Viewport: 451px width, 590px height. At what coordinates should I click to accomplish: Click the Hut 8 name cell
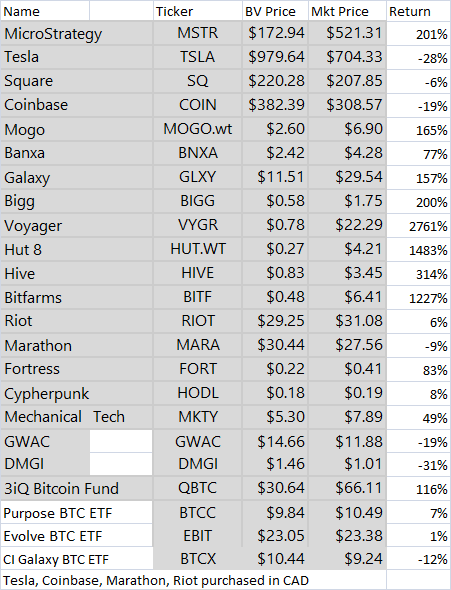[x=77, y=249]
